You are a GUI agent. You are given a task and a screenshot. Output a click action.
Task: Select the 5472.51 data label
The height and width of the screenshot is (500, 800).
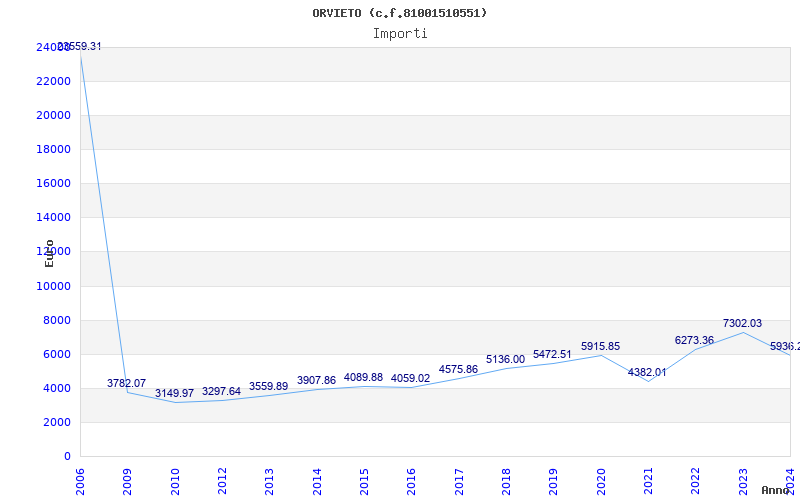(553, 354)
